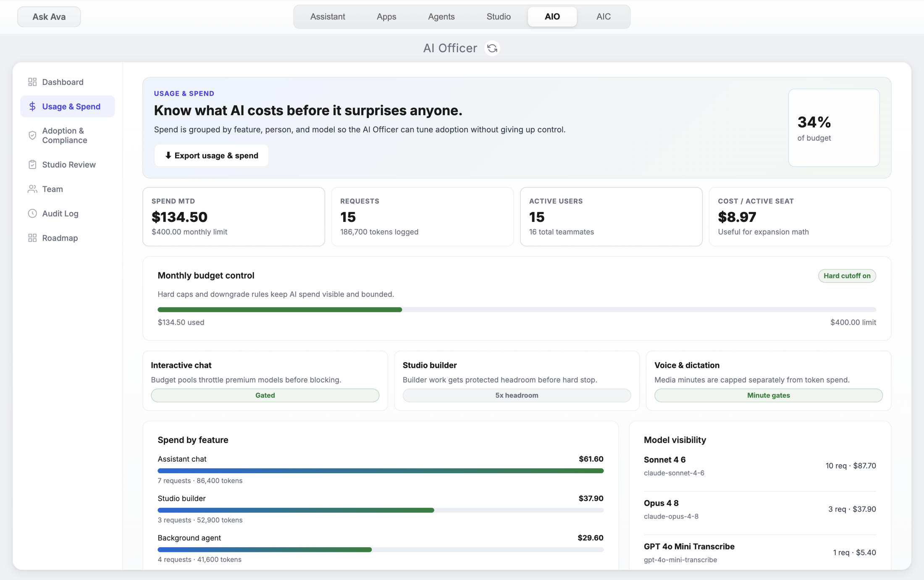The image size is (924, 580).
Task: Open the Agents tab
Action: [441, 16]
